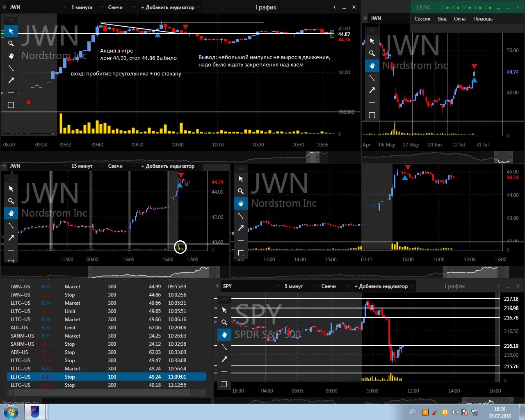Click the right scroll arrow of the orders table
The width and height of the screenshot is (525, 420).
click(x=202, y=393)
